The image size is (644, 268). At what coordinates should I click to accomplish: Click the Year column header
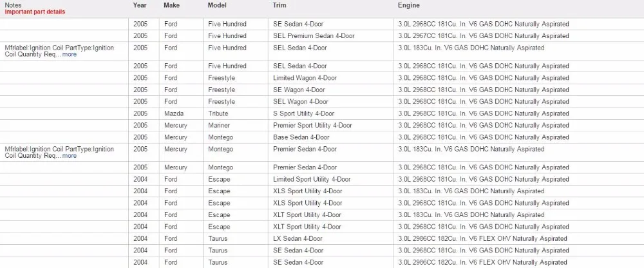click(140, 5)
